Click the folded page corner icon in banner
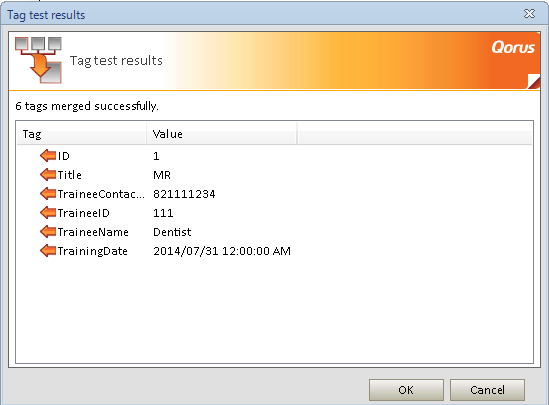Screen dimensions: 549x405 pyautogui.click(x=533, y=81)
